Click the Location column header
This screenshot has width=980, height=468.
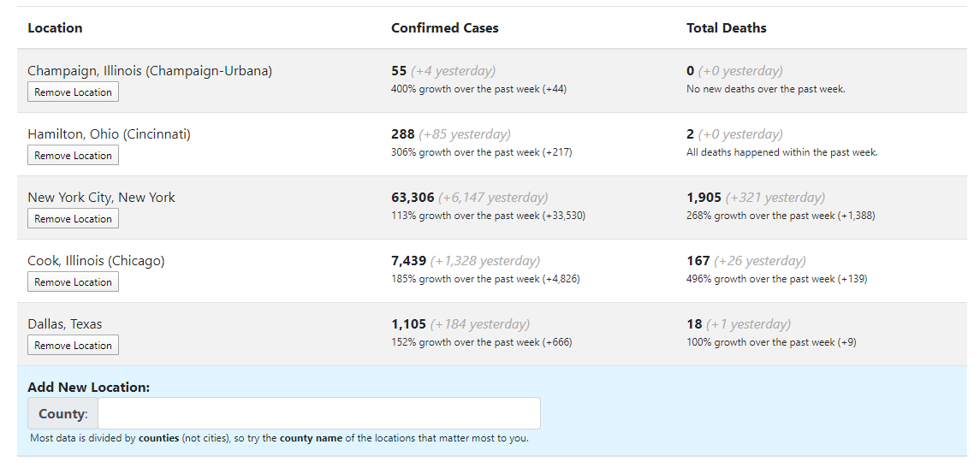pyautogui.click(x=55, y=28)
